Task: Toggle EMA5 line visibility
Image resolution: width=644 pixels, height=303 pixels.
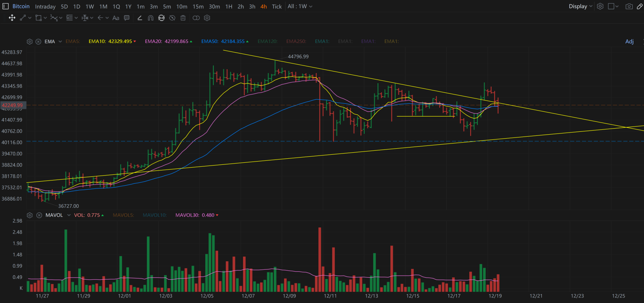Action: 73,41
